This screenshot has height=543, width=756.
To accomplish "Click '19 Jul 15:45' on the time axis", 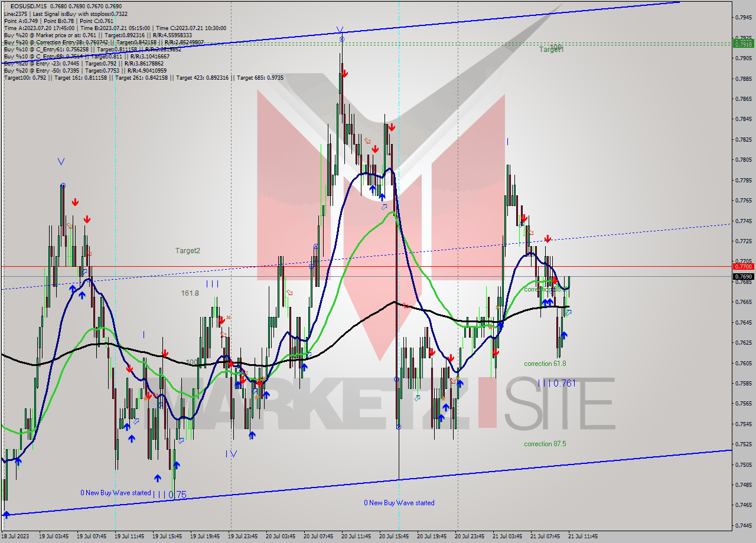I will [x=167, y=537].
